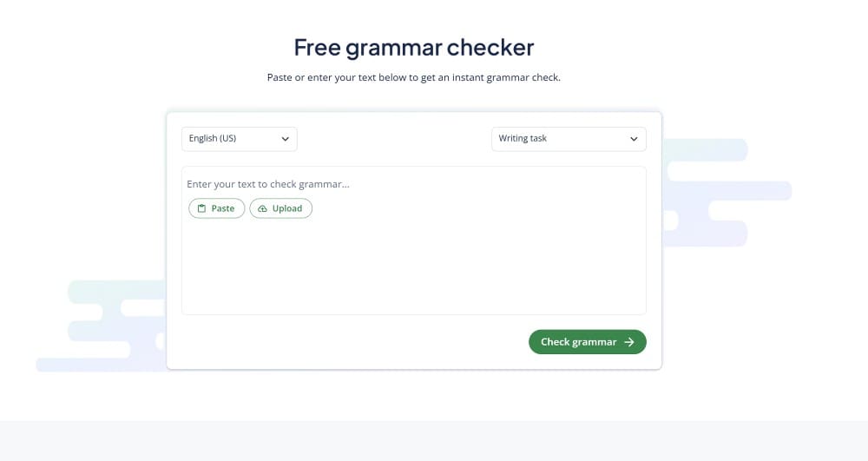Click the empty lower part of the text box

(413, 278)
